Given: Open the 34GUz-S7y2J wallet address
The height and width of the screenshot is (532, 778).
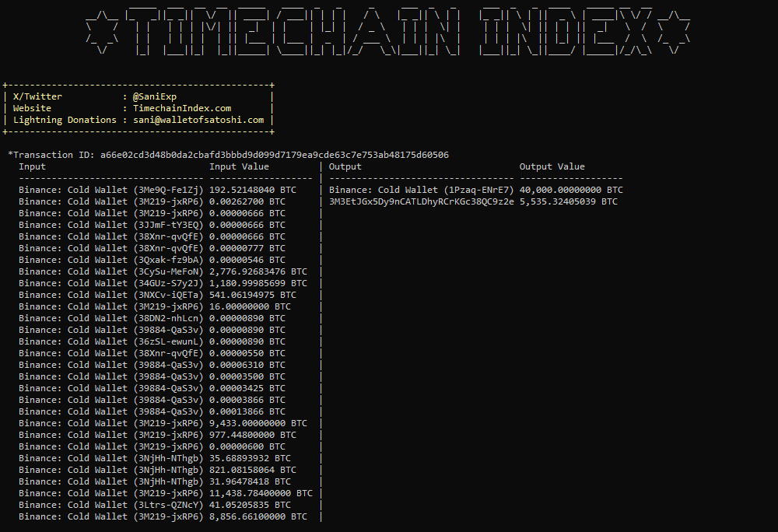Looking at the screenshot, I should (x=103, y=282).
